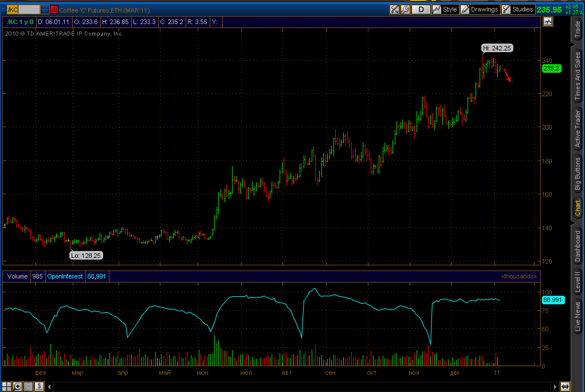Viewport: 585px width, 392px height.
Task: Click the zoom-in magnifier icon
Action: click(x=17, y=386)
